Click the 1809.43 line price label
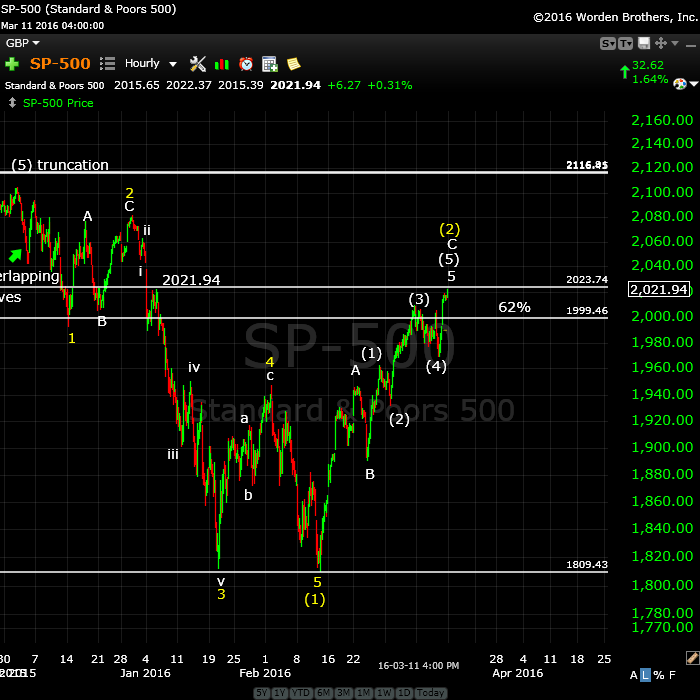Image resolution: width=700 pixels, height=700 pixels. 587,564
